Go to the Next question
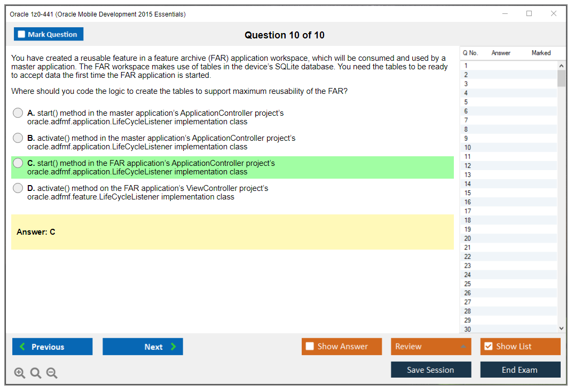 [x=143, y=346]
